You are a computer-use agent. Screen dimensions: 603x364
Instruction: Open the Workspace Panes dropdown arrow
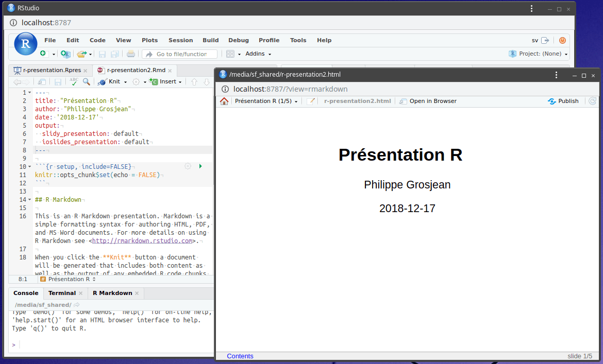pos(239,55)
